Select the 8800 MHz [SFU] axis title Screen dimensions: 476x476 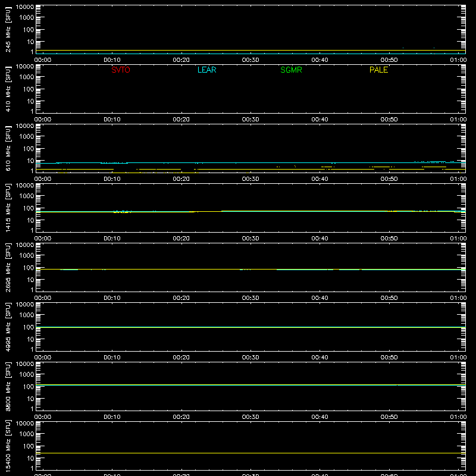point(8,386)
